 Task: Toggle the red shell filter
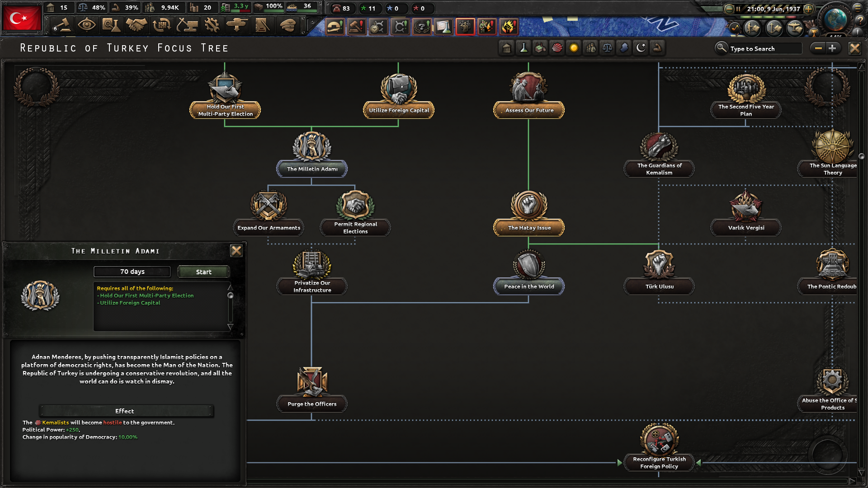pyautogui.click(x=557, y=48)
